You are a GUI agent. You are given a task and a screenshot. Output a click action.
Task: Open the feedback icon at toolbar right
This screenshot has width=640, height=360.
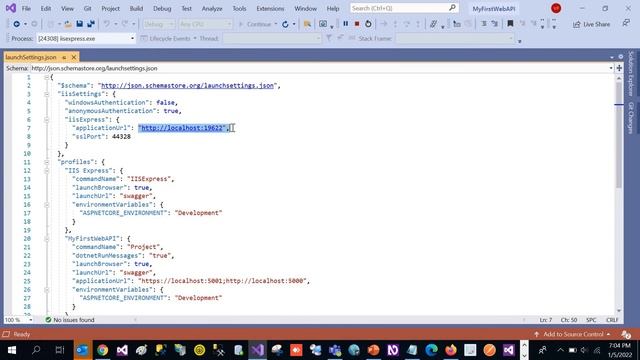point(626,24)
